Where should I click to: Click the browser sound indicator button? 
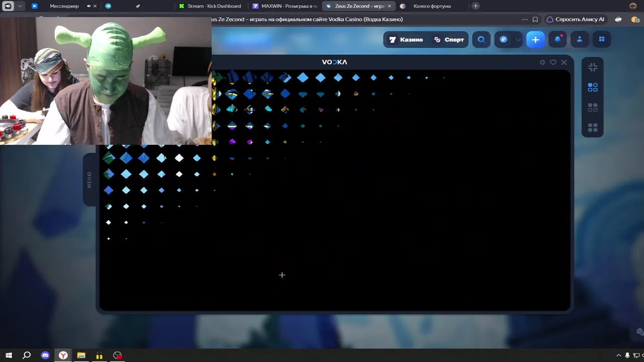pos(8,6)
